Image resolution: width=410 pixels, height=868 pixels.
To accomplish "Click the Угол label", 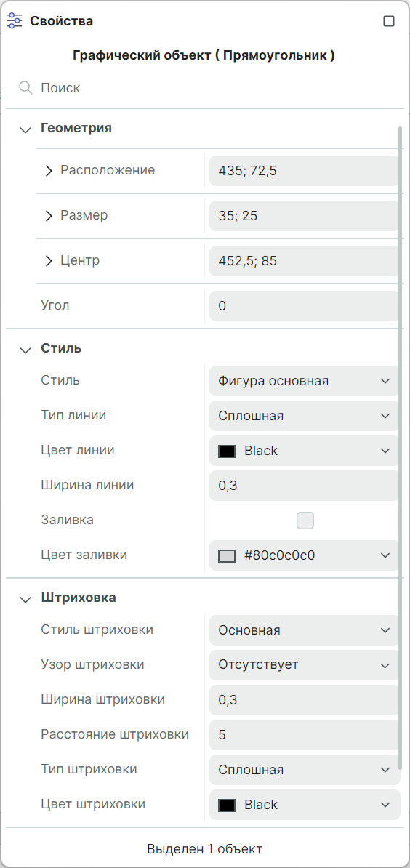I will (55, 305).
